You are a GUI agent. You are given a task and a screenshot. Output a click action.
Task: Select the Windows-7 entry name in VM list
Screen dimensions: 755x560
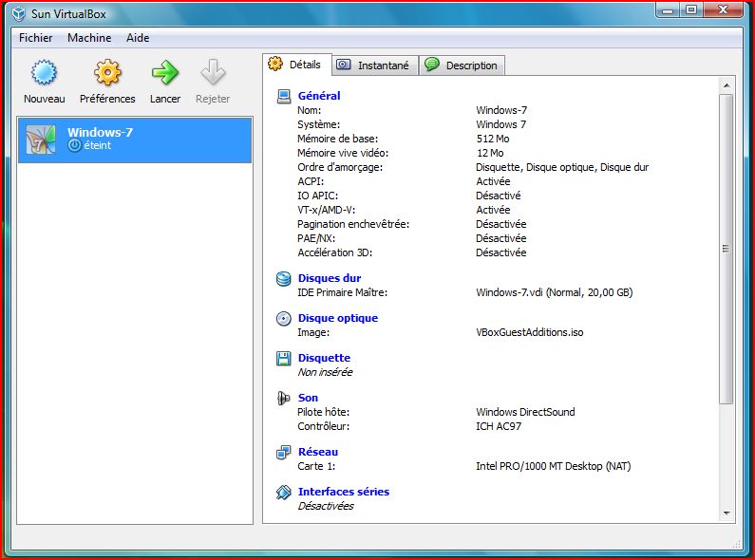click(x=100, y=132)
